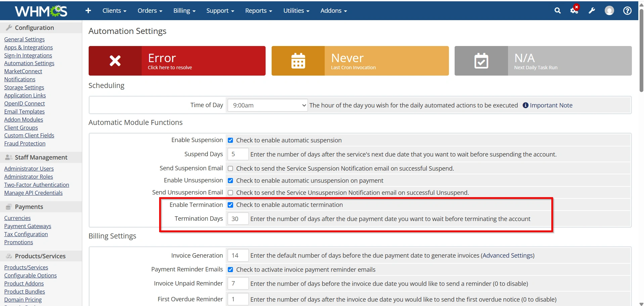
Task: Open Custom Client Fields link
Action: 29,135
